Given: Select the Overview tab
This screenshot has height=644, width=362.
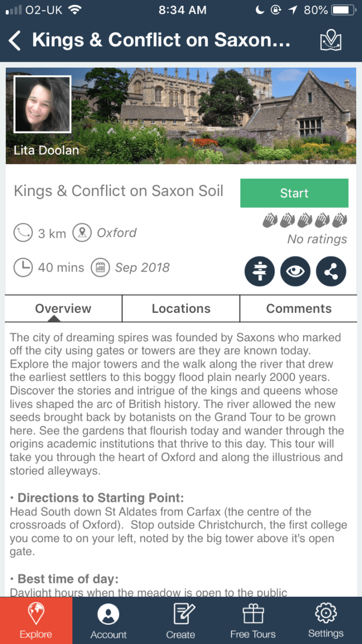Looking at the screenshot, I should (x=63, y=309).
